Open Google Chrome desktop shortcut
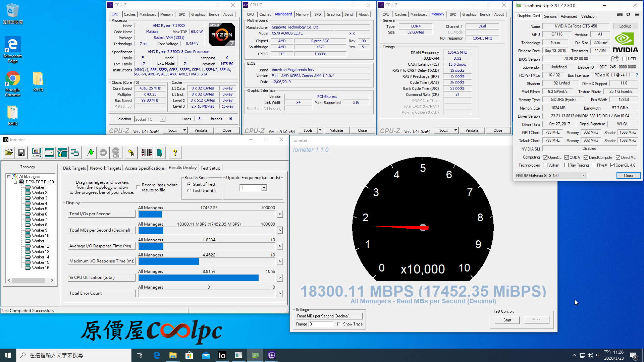Screen dimensions: 644x362 click(x=12, y=84)
